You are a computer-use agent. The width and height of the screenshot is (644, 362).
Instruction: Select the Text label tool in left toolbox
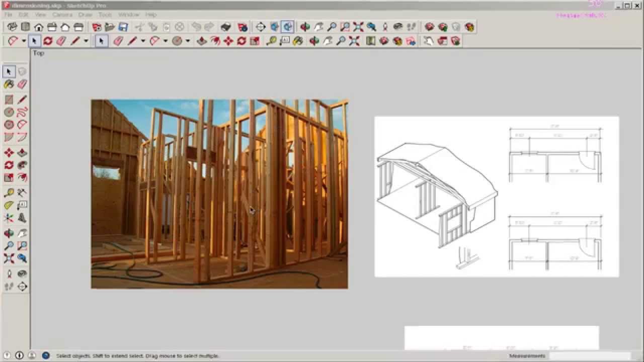point(22,205)
